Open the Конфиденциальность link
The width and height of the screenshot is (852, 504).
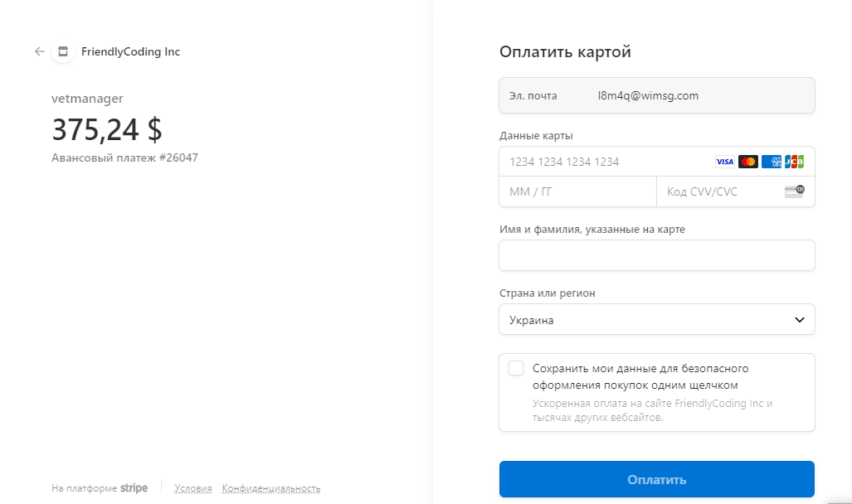271,488
